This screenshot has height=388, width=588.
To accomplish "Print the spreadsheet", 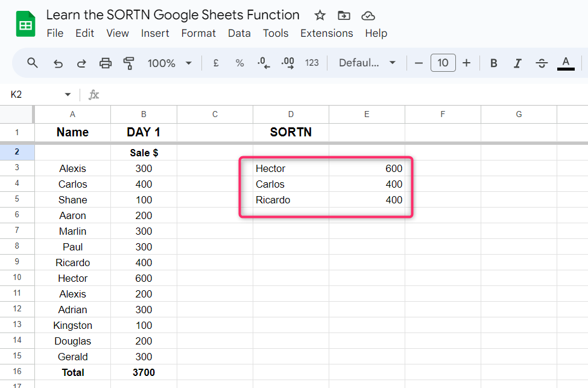I will (x=106, y=63).
